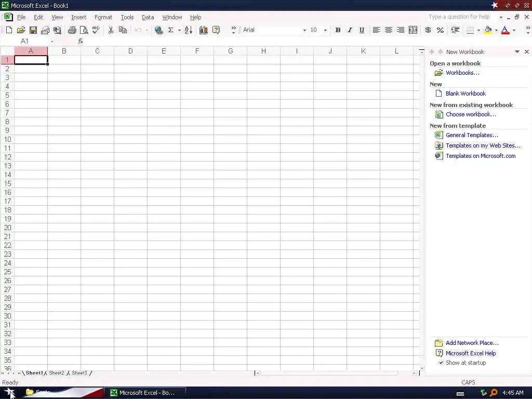Switch to the Sheet2 tab

(x=56, y=373)
